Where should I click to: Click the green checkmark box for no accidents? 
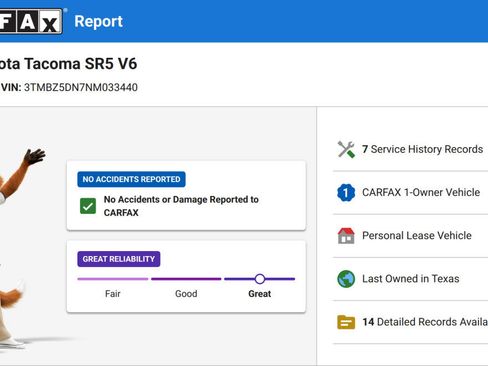[x=88, y=206]
